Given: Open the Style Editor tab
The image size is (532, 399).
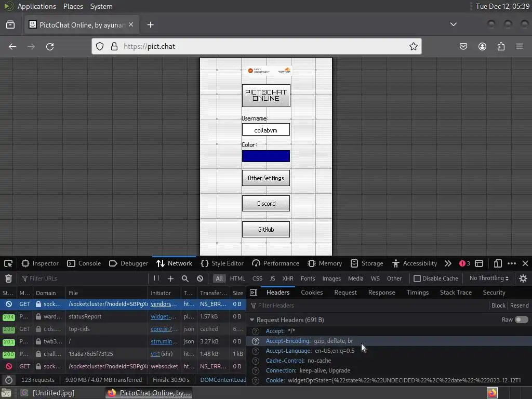Looking at the screenshot, I should pos(222,263).
